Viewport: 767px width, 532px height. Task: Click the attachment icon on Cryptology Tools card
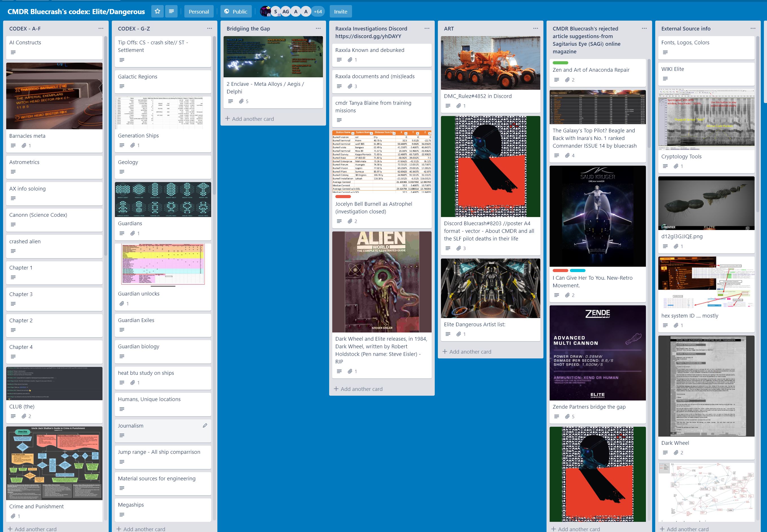click(x=676, y=166)
